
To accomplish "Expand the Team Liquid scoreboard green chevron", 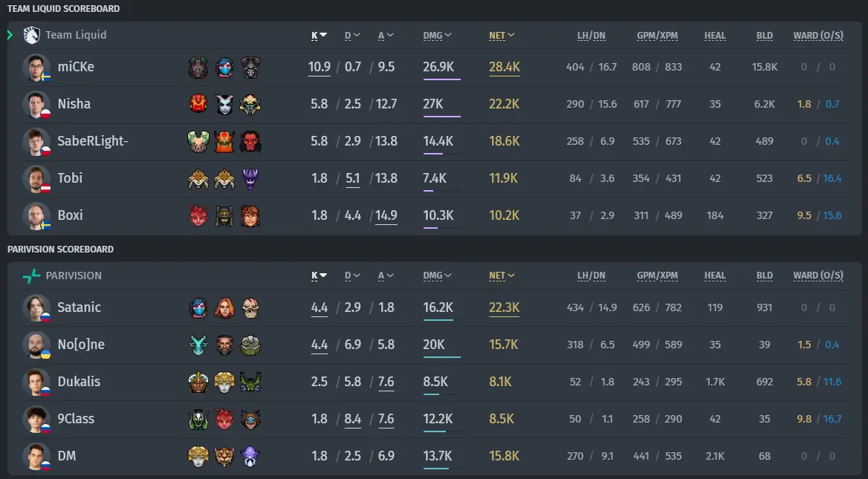I will 10,35.
